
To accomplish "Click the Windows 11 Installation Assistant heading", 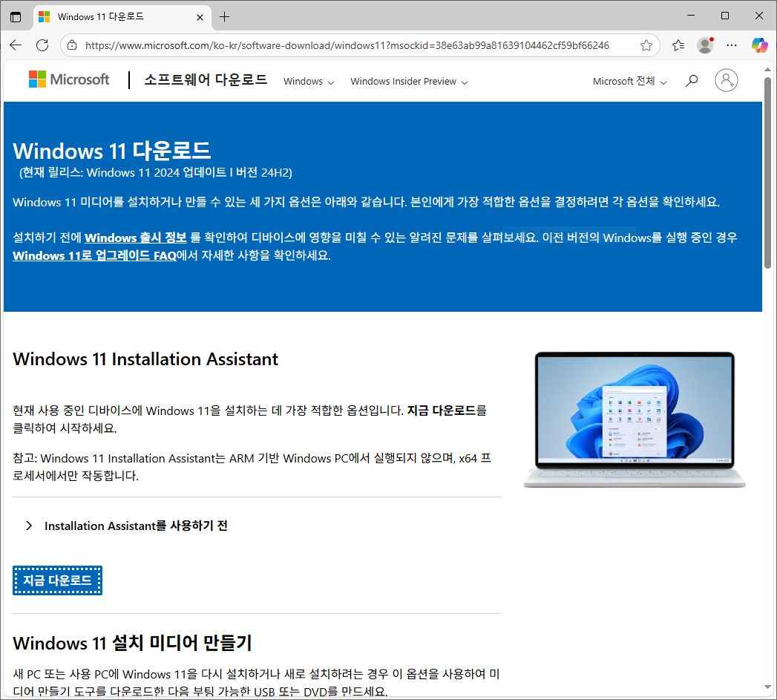I will [145, 359].
